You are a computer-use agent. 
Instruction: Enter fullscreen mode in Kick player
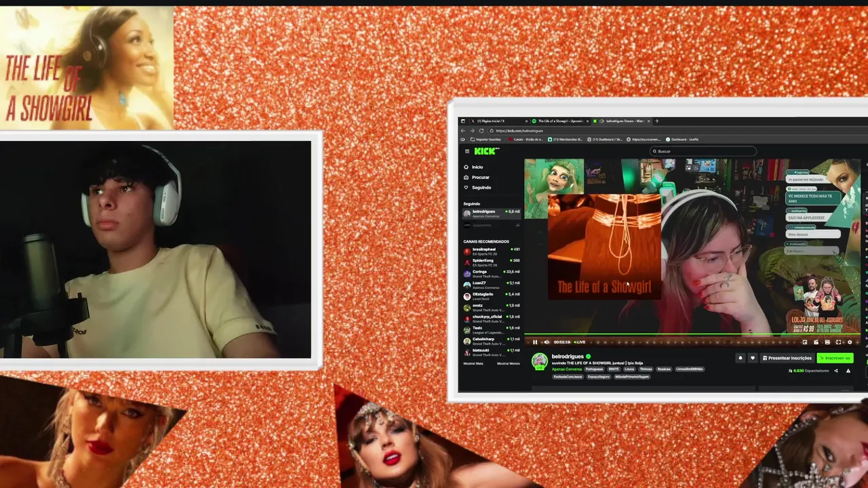[x=838, y=342]
